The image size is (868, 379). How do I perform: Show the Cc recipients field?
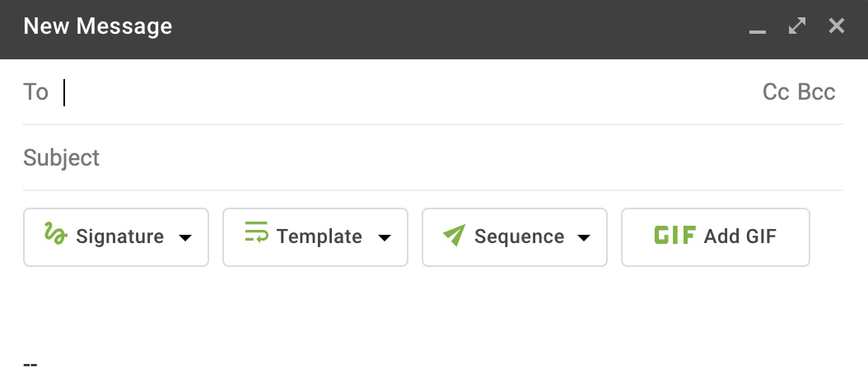coord(776,92)
